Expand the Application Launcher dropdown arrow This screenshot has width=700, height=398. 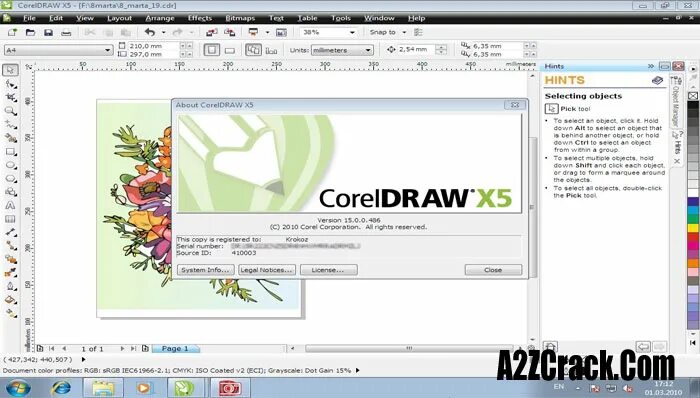(267, 33)
